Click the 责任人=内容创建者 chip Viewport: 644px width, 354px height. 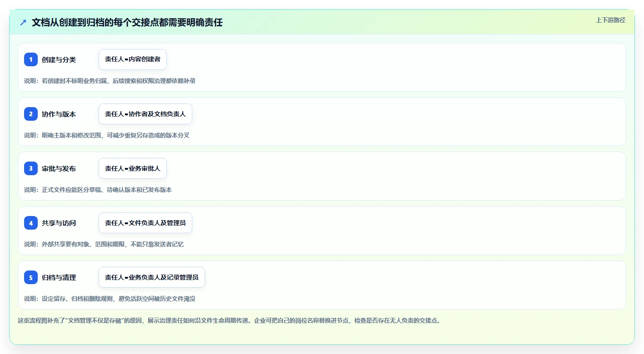133,59
